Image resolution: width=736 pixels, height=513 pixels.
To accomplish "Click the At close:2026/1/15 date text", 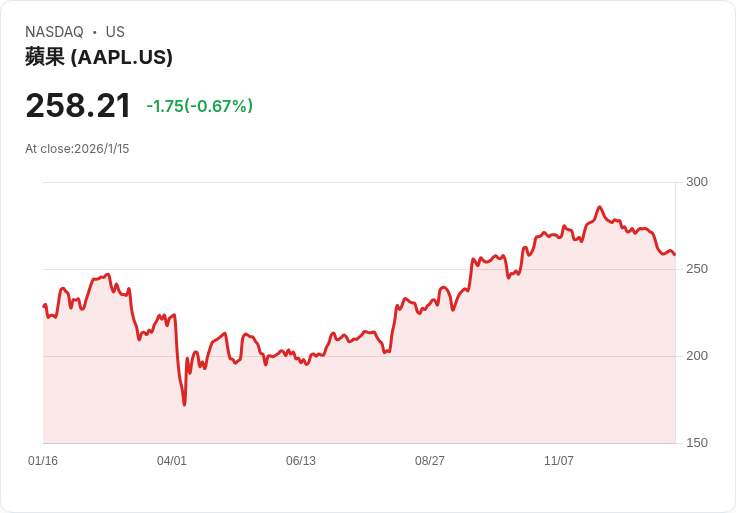I will (x=77, y=149).
